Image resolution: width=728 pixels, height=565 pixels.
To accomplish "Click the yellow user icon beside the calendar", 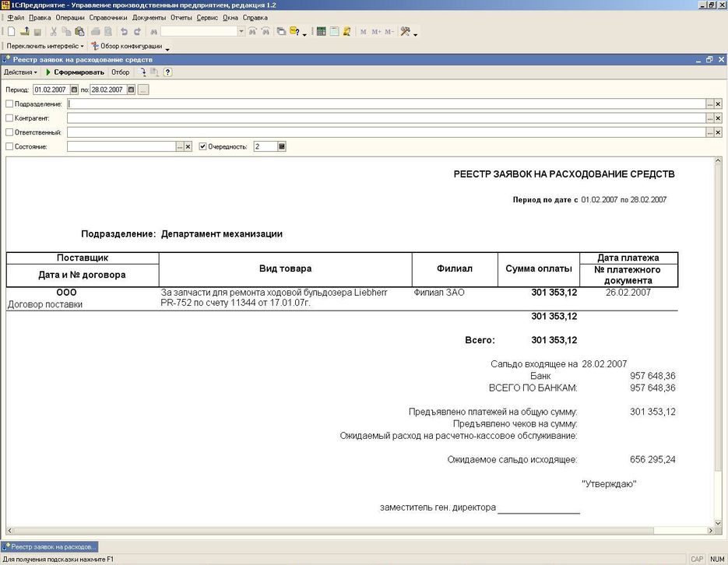I will coord(346,32).
